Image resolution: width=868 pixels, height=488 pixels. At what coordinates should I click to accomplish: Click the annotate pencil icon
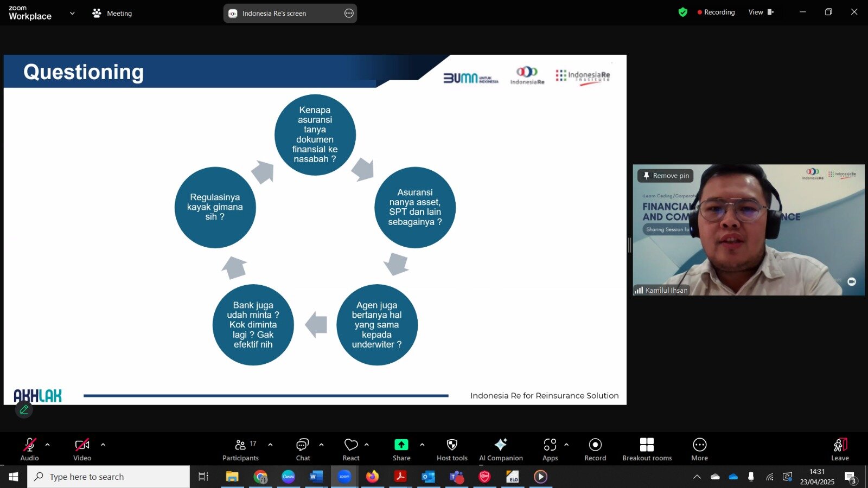pyautogui.click(x=24, y=410)
